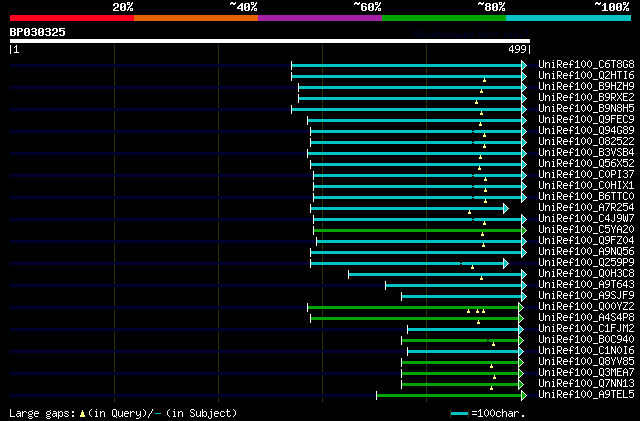
Task: Select the UniRef100_A7R254 label
Action: 586,208
